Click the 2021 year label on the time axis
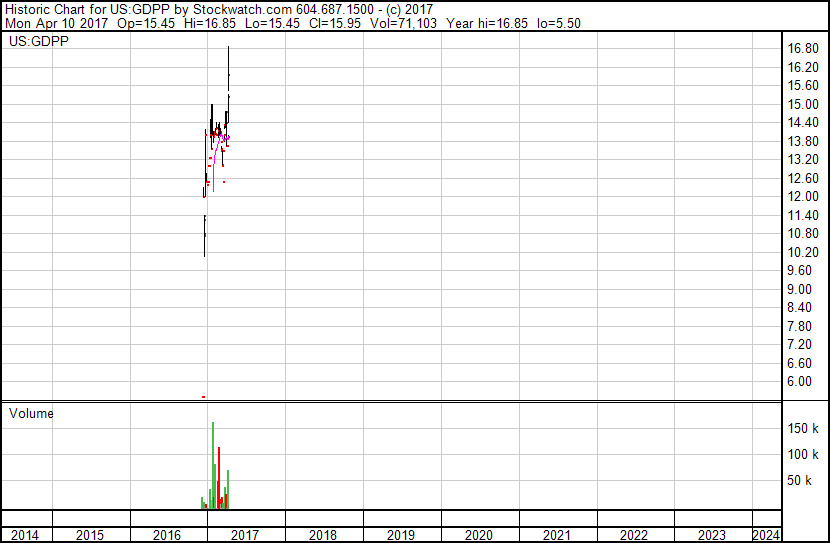 pos(556,535)
